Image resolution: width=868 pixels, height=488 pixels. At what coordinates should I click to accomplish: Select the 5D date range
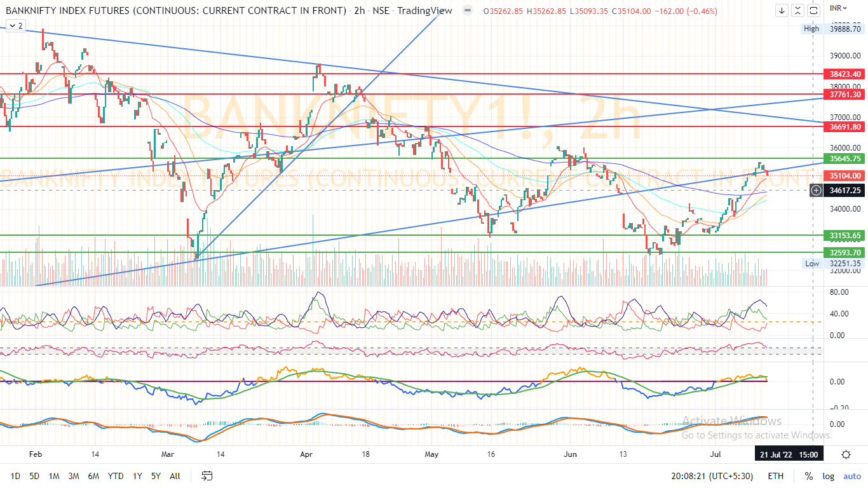35,476
